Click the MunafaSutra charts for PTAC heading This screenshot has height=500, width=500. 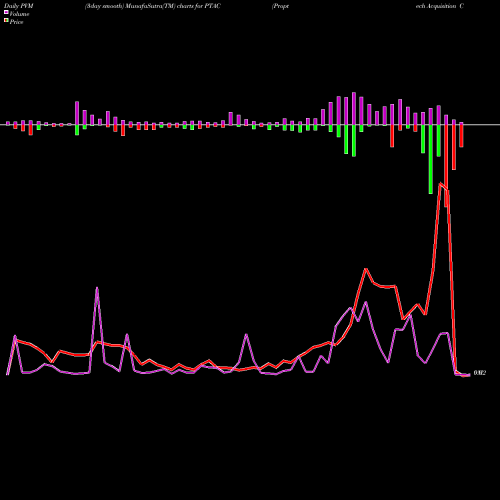[x=153, y=6]
